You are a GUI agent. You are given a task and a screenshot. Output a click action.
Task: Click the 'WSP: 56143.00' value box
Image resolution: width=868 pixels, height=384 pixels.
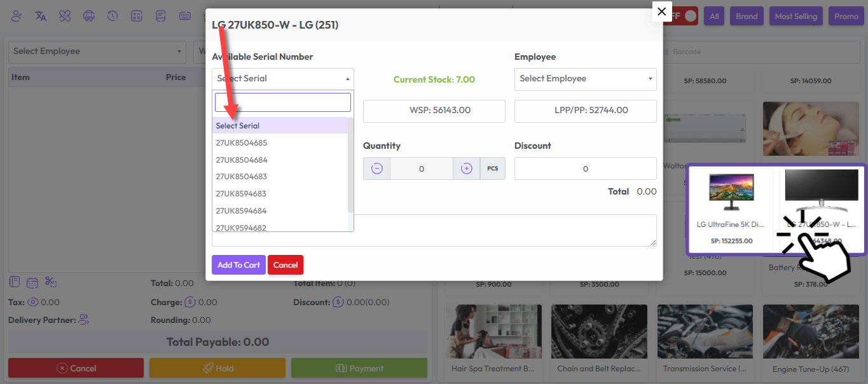coord(434,111)
